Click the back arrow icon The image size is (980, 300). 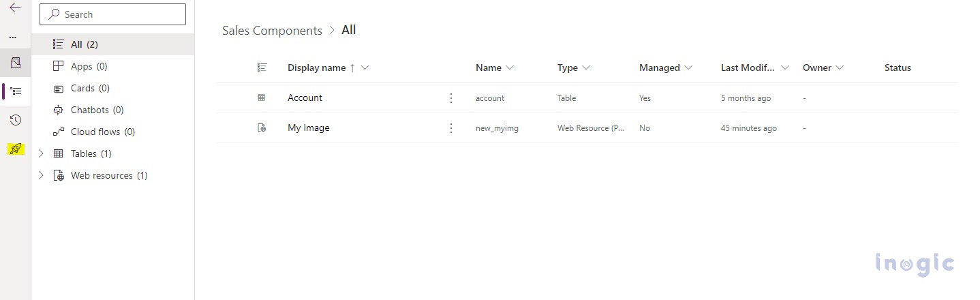[15, 8]
